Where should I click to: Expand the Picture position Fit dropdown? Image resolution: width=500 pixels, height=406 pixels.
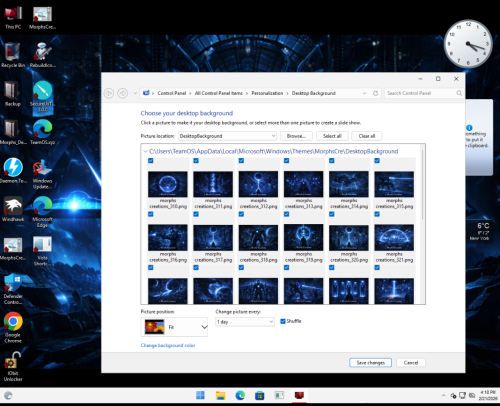pyautogui.click(x=174, y=327)
